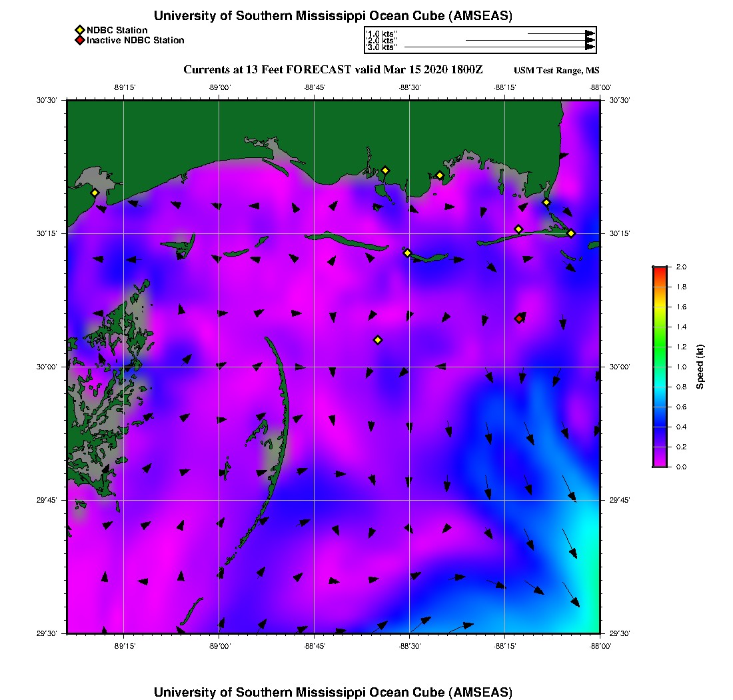
Task: Click the yellow diamond in the legend
Action: (79, 30)
